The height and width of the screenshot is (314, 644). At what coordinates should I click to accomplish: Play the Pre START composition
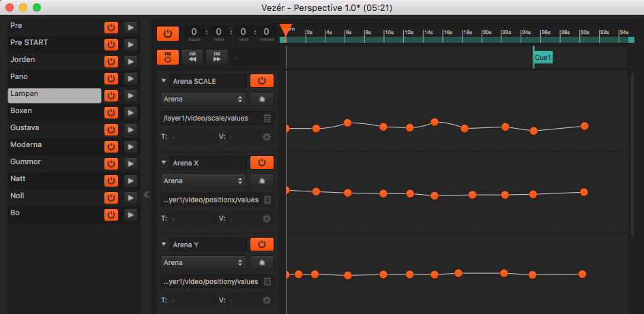click(x=130, y=44)
